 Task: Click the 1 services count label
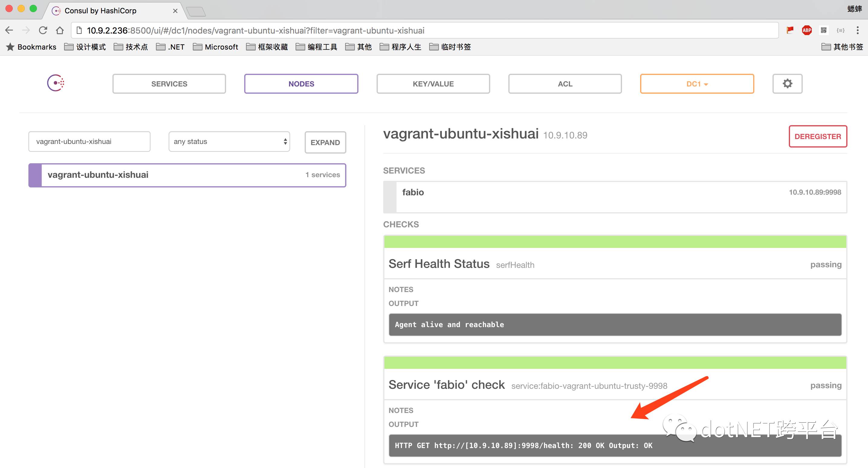tap(322, 175)
